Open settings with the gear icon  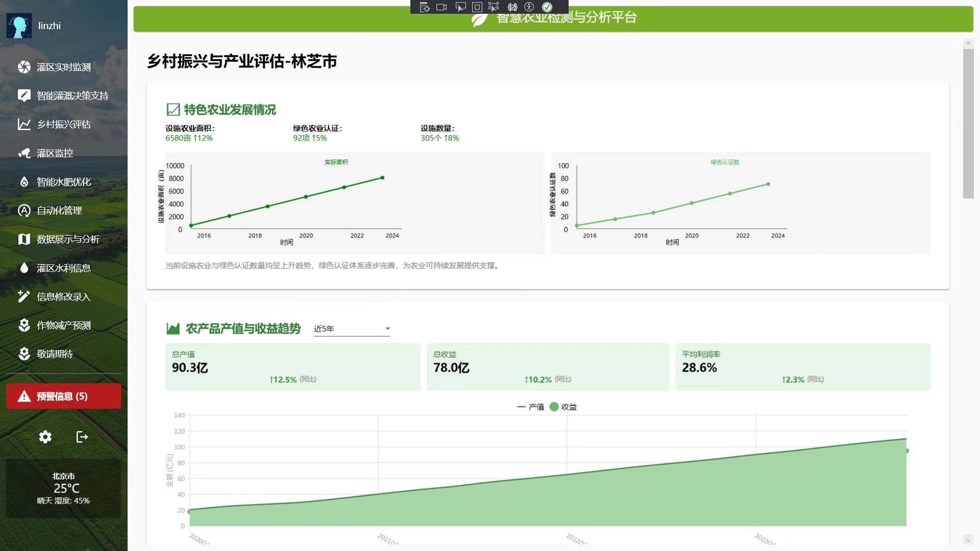point(45,437)
